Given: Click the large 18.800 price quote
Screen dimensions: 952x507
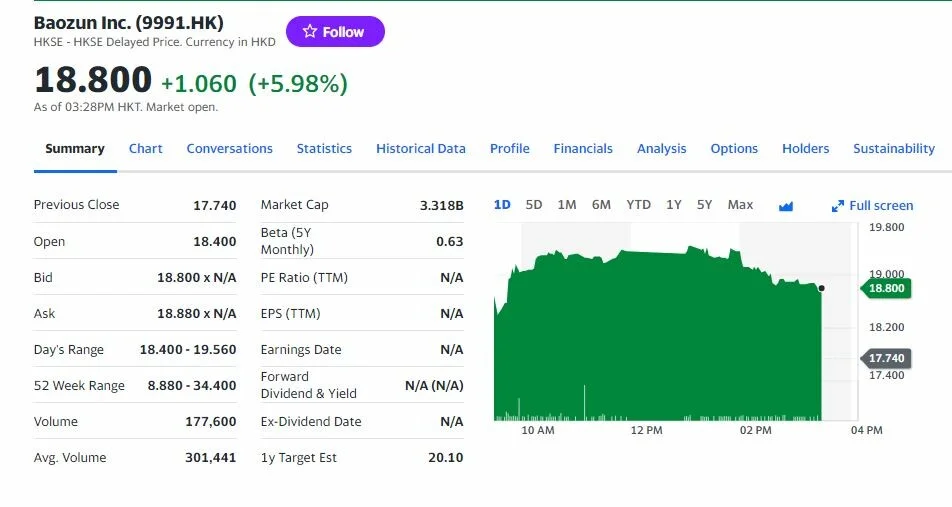Looking at the screenshot, I should click(x=93, y=80).
